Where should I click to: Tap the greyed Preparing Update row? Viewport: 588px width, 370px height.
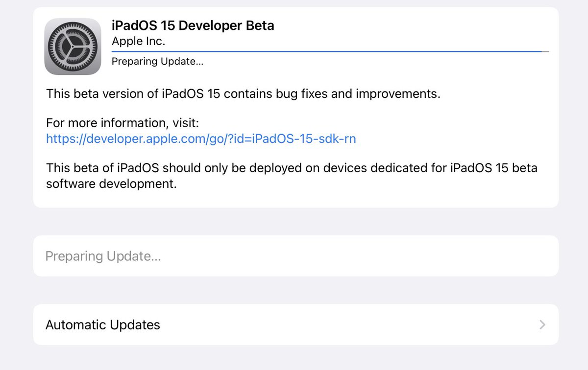[x=296, y=256]
